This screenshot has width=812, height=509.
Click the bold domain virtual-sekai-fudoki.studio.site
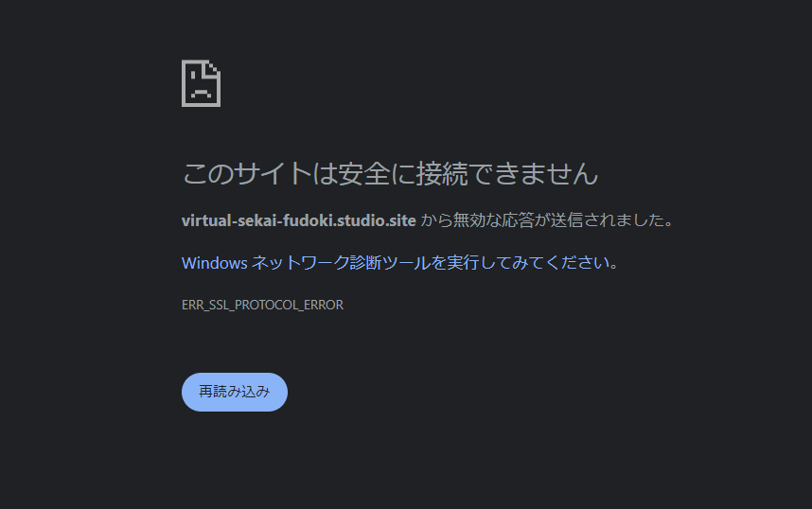299,220
